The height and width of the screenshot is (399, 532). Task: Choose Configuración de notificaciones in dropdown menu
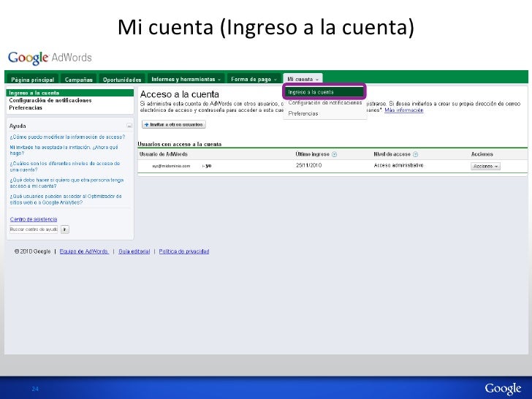coord(325,102)
